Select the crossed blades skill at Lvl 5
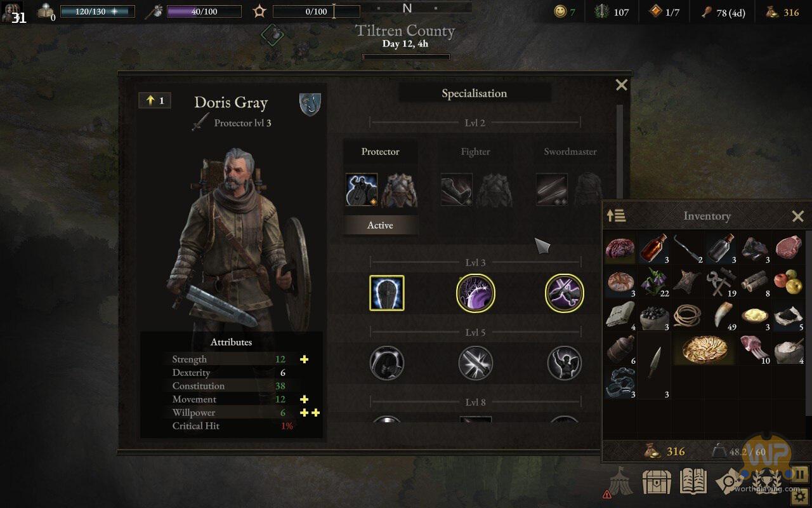This screenshot has width=812, height=508. click(x=476, y=363)
